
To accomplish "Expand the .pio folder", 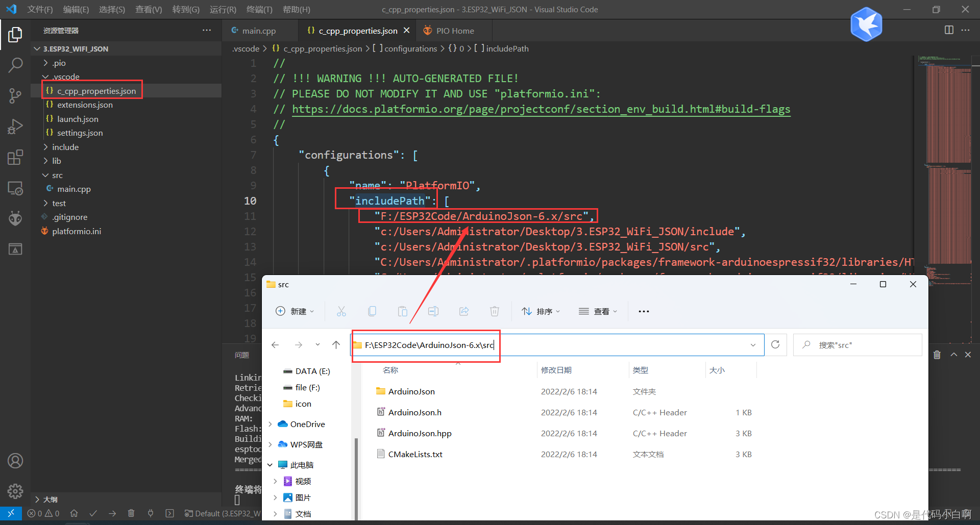I will click(x=45, y=63).
